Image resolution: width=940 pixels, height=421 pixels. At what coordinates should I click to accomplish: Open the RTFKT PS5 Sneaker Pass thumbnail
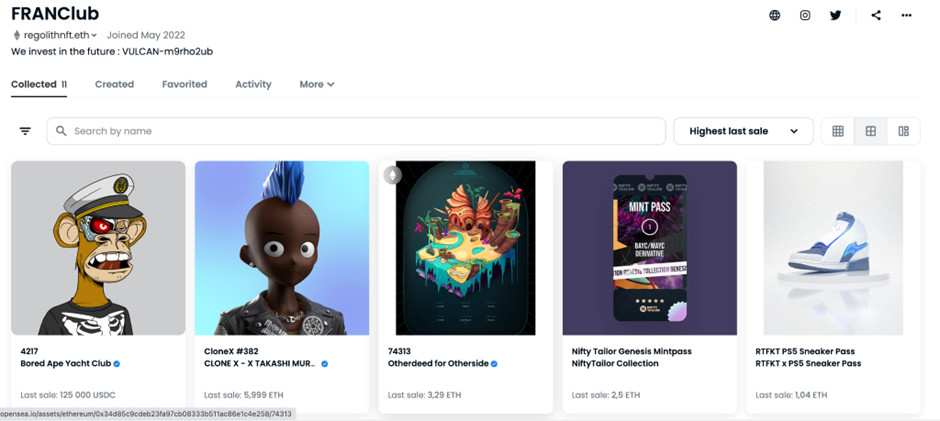pyautogui.click(x=833, y=248)
